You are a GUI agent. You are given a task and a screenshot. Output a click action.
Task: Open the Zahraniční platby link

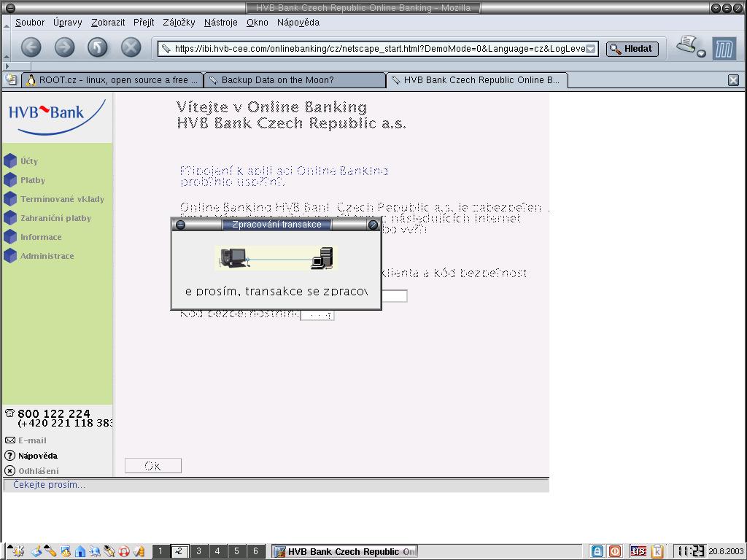(55, 218)
